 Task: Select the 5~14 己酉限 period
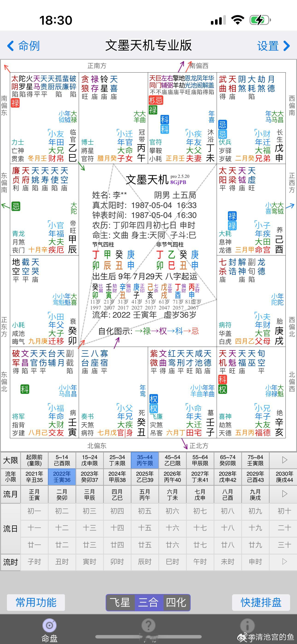coord(62,460)
